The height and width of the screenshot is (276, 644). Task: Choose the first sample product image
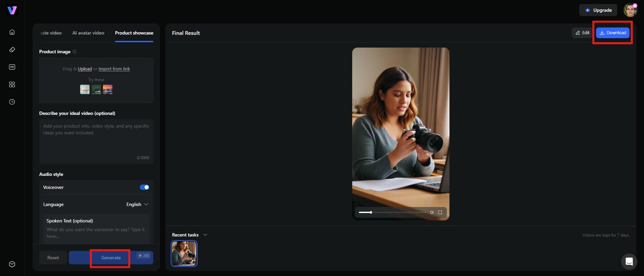coord(85,89)
